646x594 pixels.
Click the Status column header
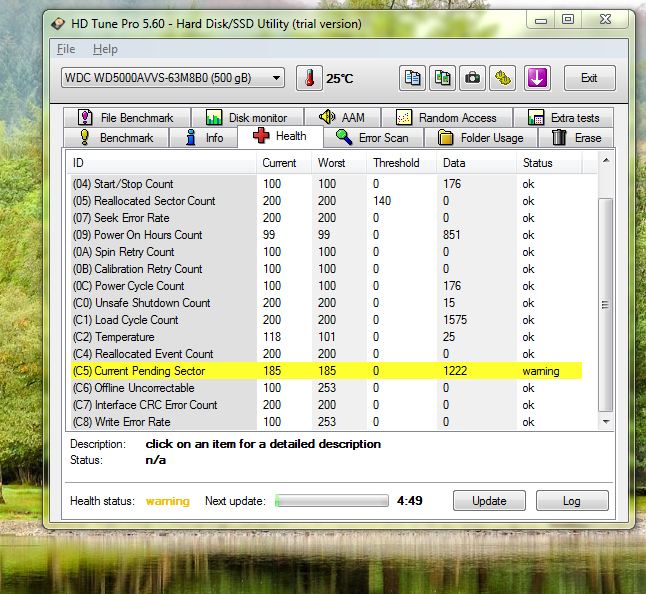click(x=549, y=163)
